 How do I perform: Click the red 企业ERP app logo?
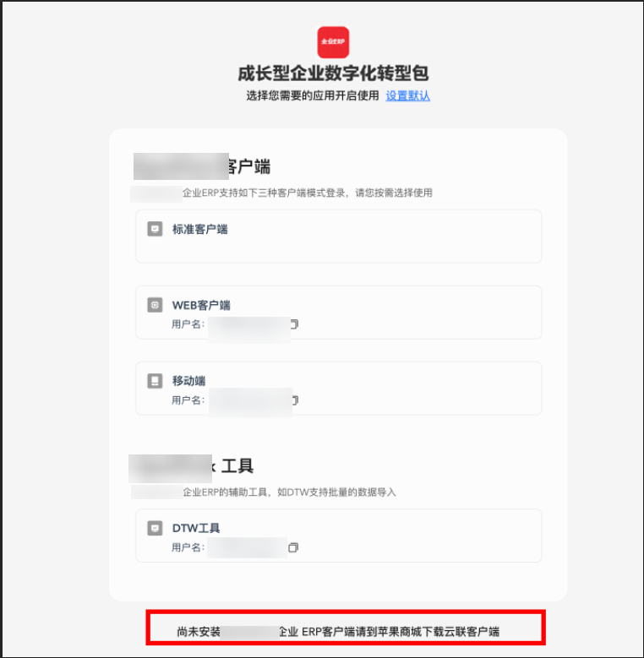click(x=333, y=42)
